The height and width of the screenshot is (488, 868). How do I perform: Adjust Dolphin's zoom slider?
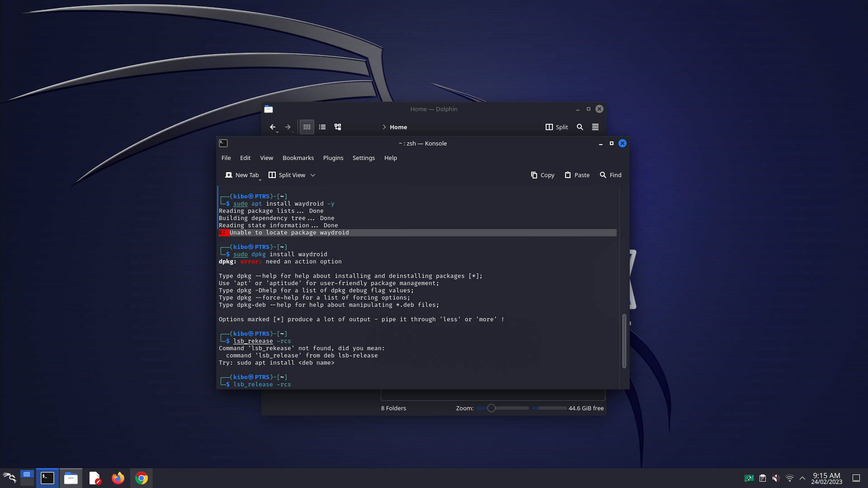click(491, 408)
